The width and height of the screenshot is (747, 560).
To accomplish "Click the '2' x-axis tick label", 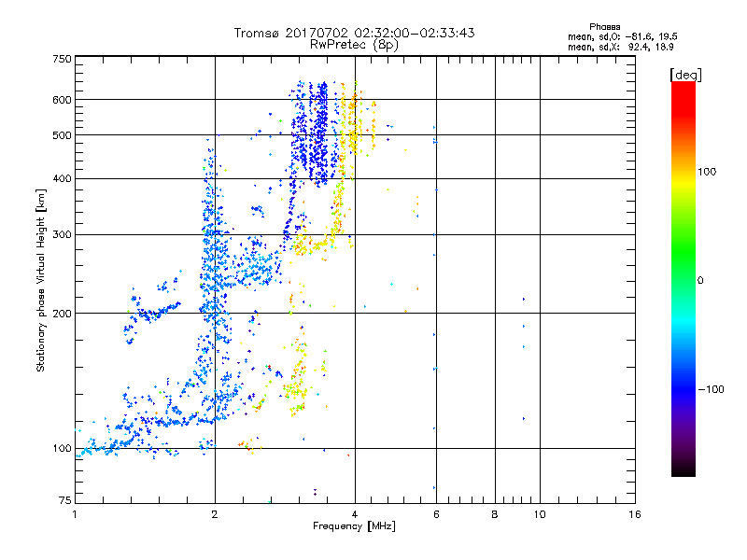I will (215, 514).
